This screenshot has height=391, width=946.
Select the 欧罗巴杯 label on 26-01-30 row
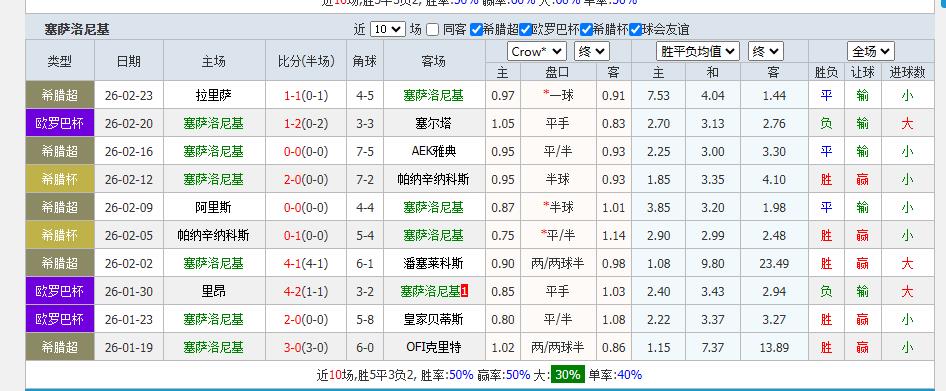pyautogui.click(x=60, y=291)
